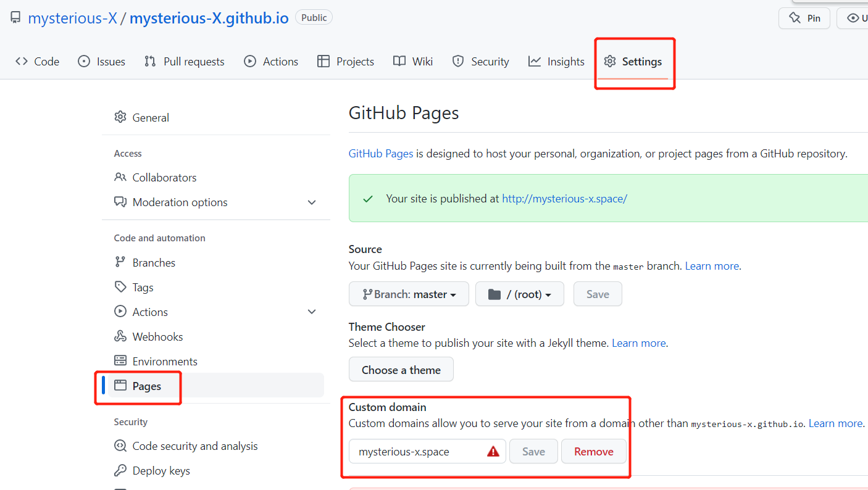Click the custom domain text field
The image size is (868, 490).
point(420,452)
